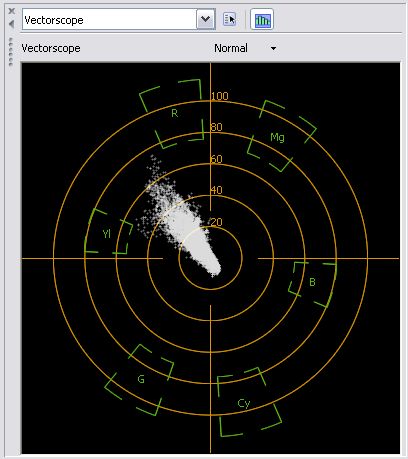Click the scope selector dropdown arrow button
408x459 pixels.
205,20
